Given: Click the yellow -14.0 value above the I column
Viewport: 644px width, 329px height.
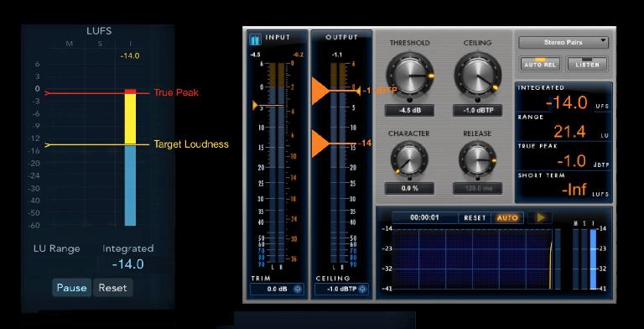Looking at the screenshot, I should coord(130,56).
